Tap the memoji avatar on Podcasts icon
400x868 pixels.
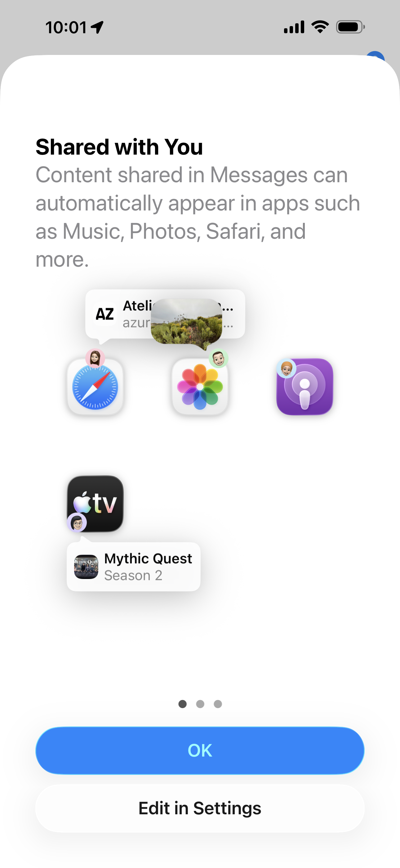point(287,368)
